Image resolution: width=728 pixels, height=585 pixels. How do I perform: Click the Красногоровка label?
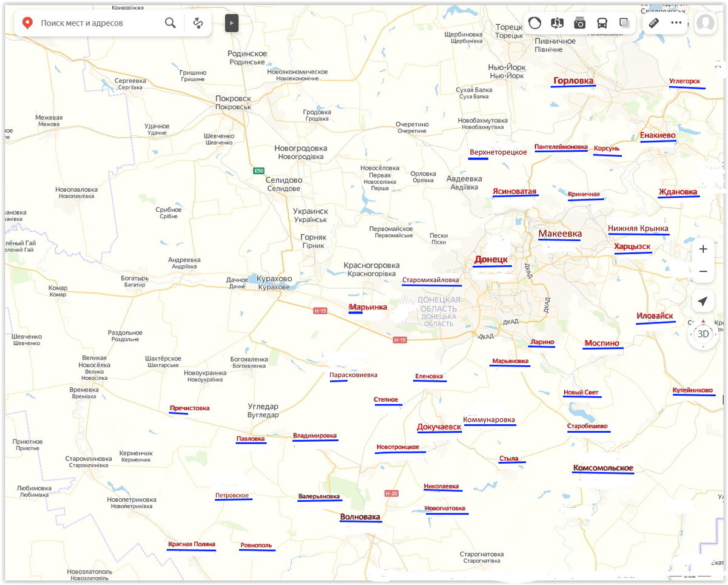371,265
